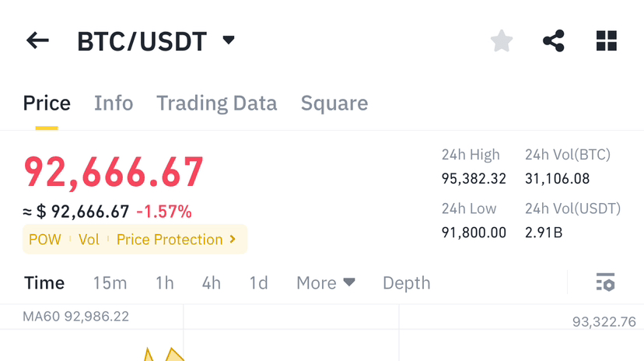
Task: Expand the BTC/USDT pair selector dropdown
Action: click(x=229, y=40)
